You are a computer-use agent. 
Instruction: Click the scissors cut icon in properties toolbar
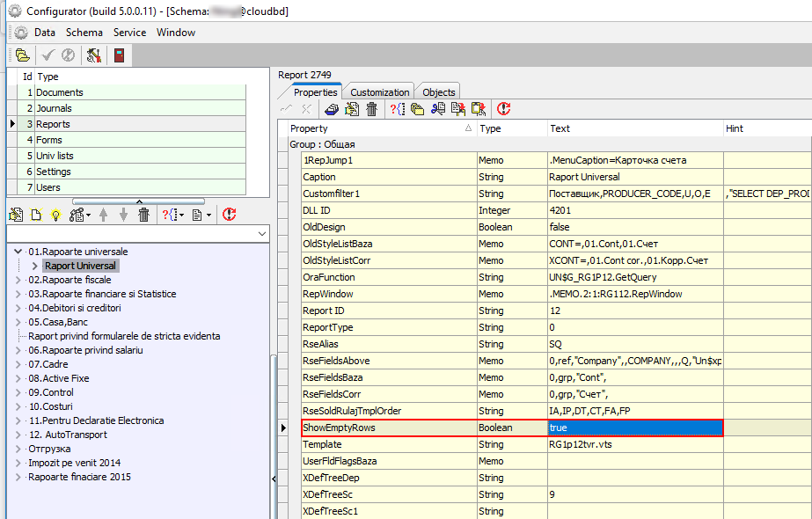[x=437, y=109]
